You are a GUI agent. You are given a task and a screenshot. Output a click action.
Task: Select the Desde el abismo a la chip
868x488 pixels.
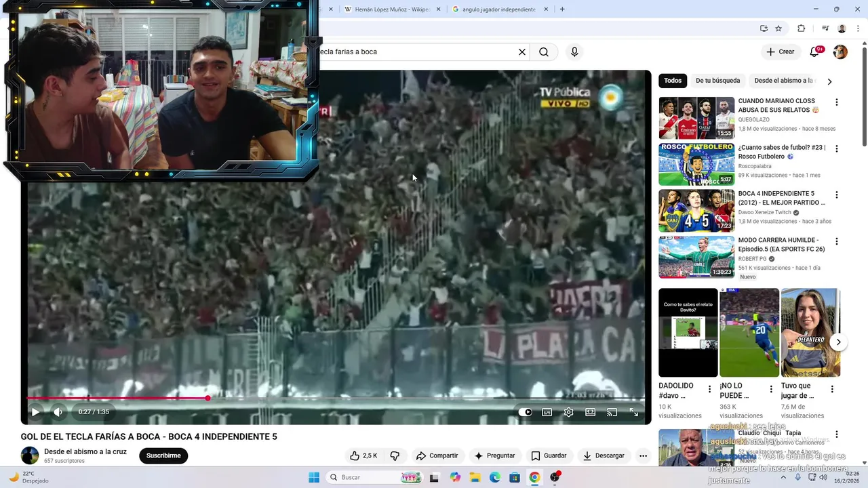pos(784,81)
